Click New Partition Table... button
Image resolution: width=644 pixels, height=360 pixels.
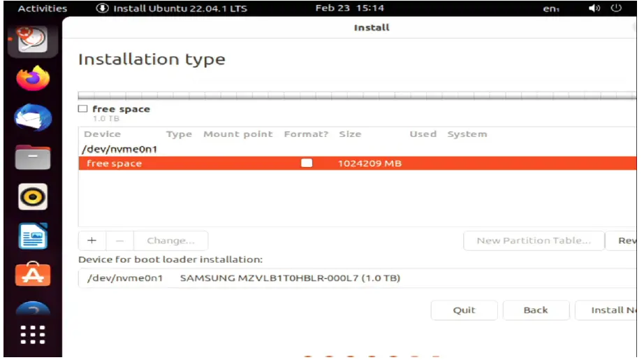point(534,240)
